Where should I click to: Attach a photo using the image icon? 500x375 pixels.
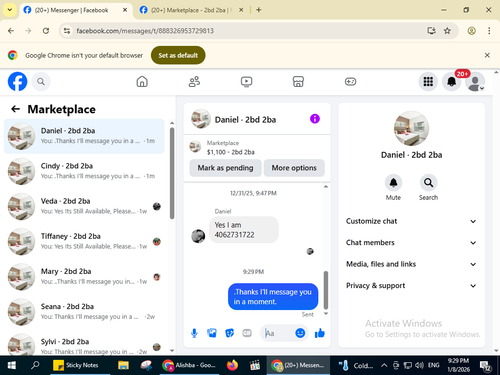pos(212,333)
